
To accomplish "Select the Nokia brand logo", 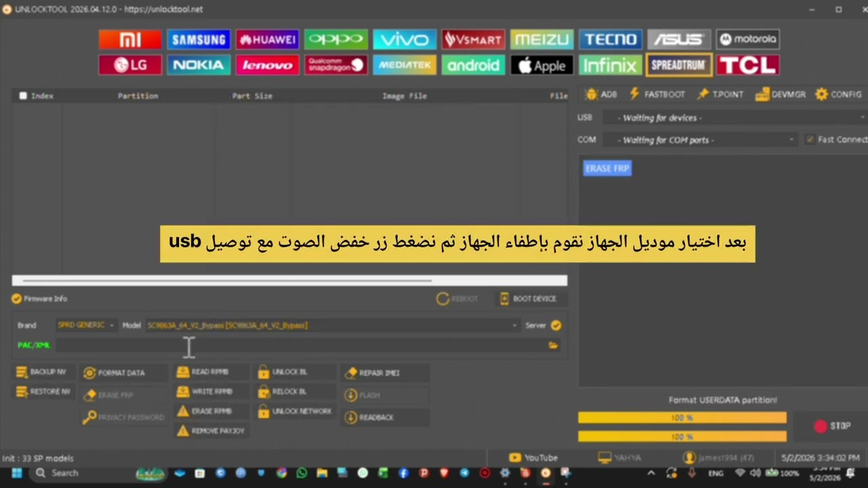I will pos(199,65).
